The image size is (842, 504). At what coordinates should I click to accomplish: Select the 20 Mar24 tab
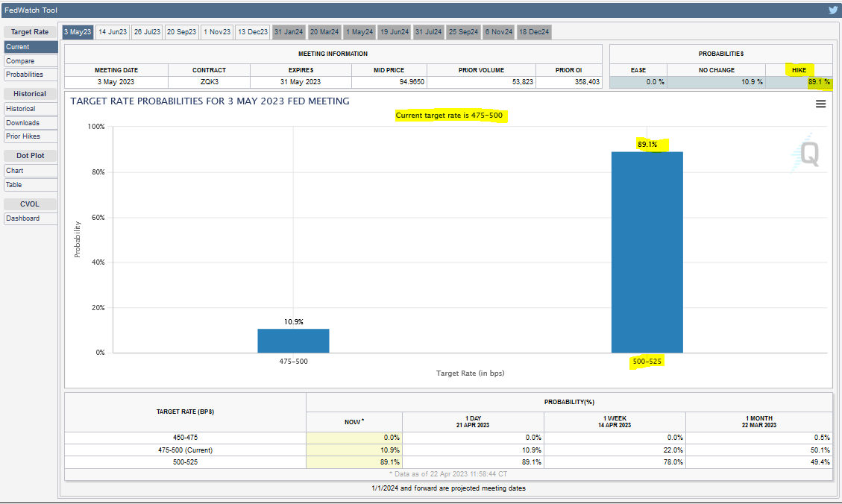[x=324, y=31]
